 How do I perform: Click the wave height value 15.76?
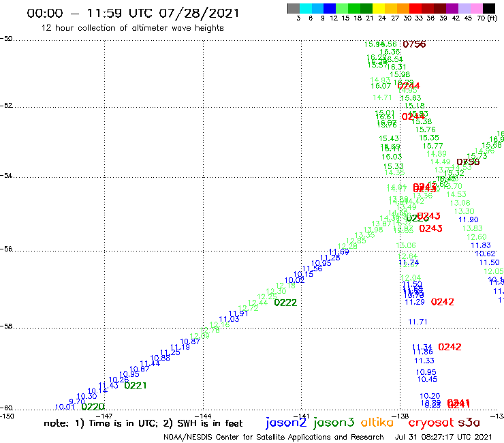425,129
